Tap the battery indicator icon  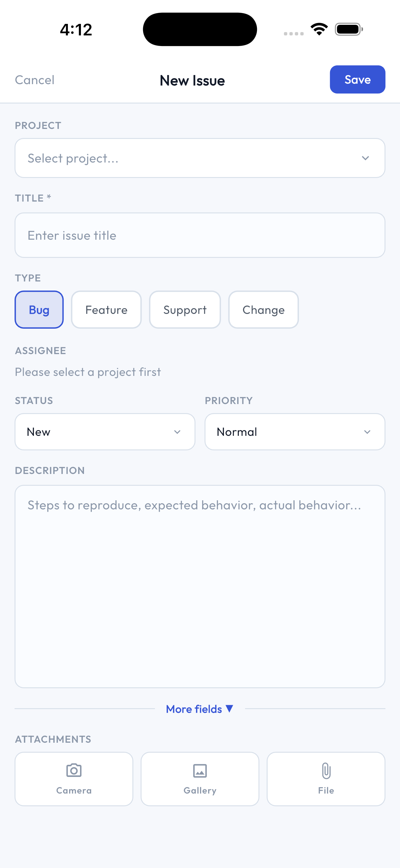[349, 29]
